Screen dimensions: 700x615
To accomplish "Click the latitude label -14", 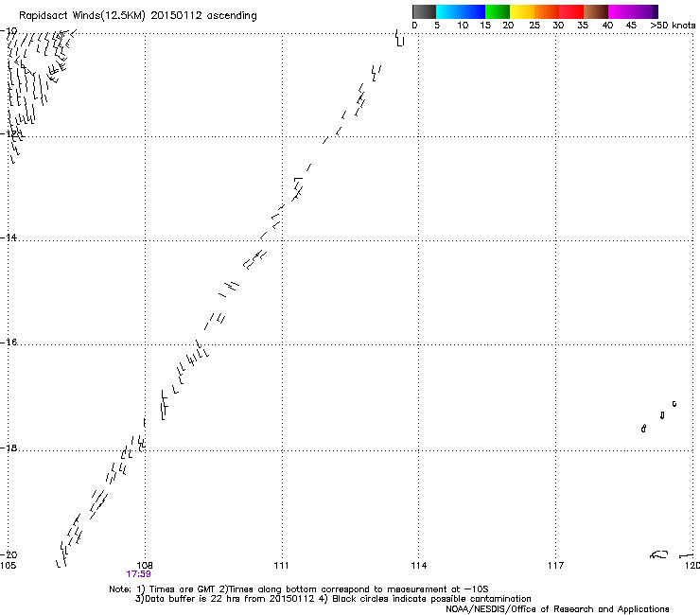I will 9,237.
